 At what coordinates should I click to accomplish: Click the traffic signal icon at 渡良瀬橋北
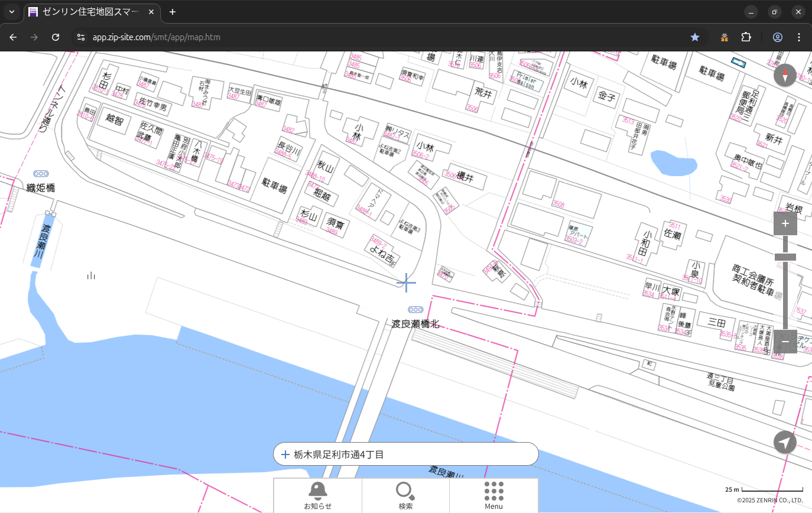[x=415, y=310]
